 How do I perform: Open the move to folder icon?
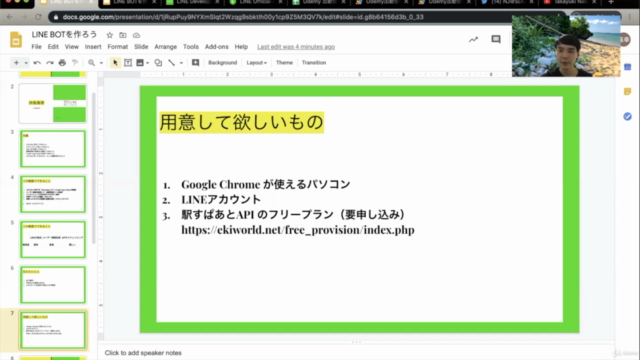122,35
